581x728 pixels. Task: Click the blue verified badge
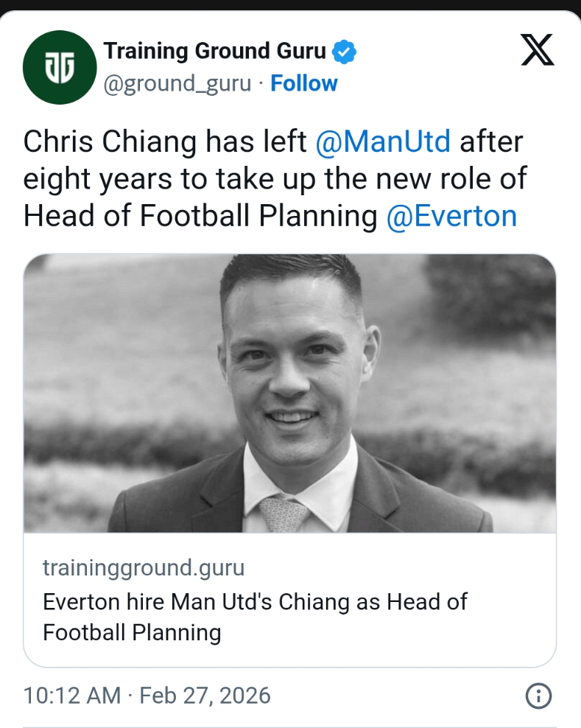(x=345, y=52)
